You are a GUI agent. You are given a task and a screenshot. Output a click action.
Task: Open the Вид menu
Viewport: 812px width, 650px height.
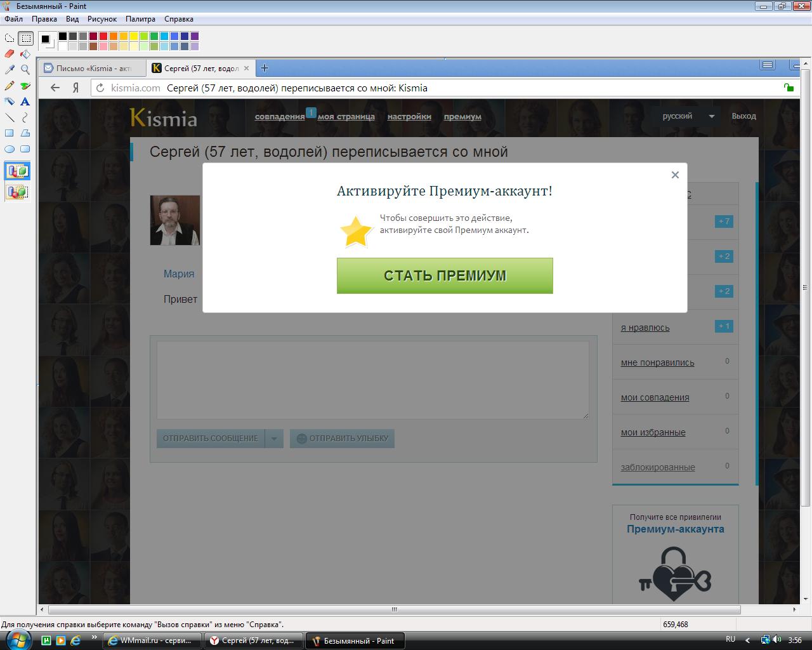point(72,19)
